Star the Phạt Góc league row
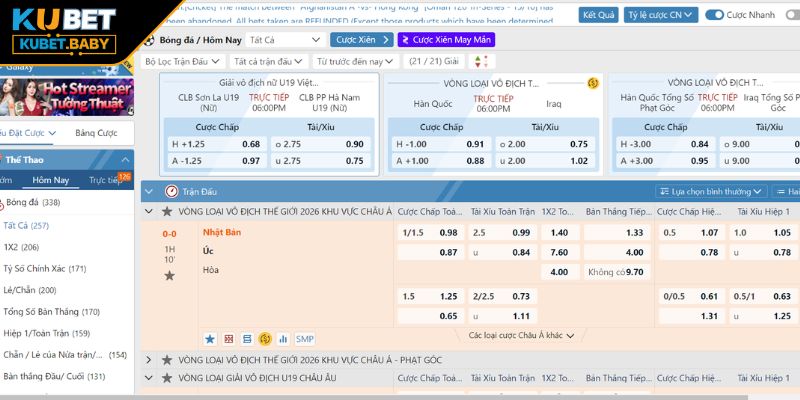The image size is (800, 400). 167,360
